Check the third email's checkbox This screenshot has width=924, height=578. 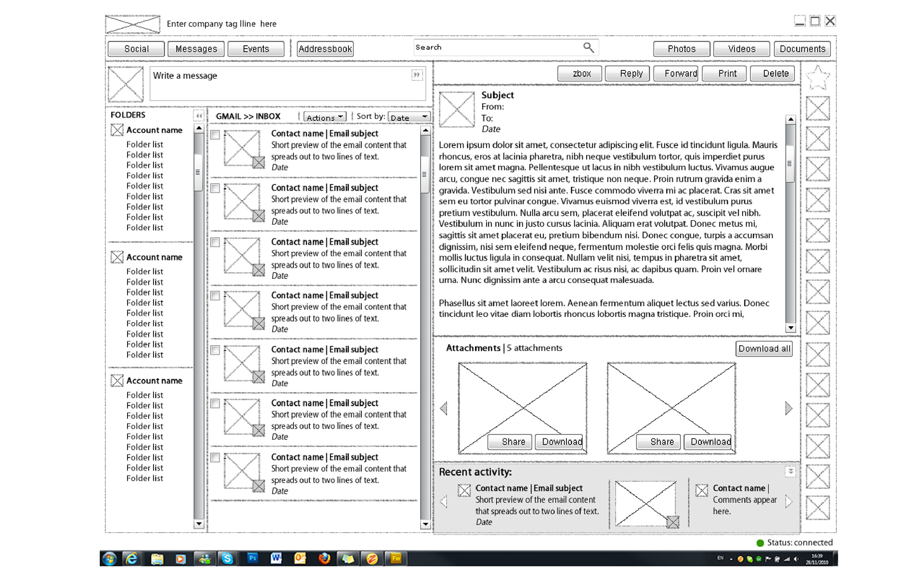[x=215, y=242]
